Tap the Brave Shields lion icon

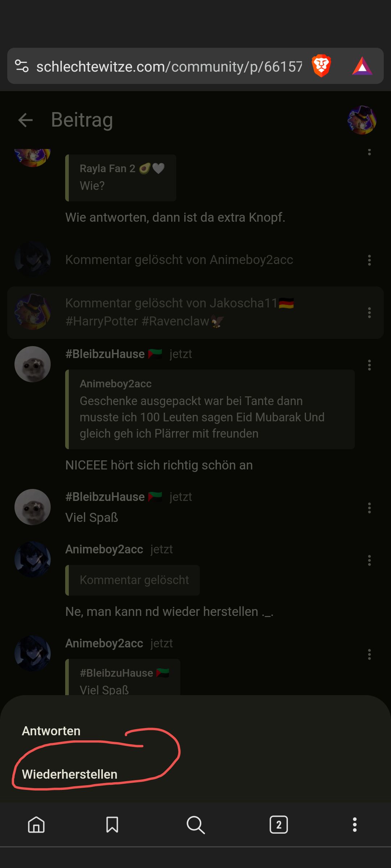[321, 66]
